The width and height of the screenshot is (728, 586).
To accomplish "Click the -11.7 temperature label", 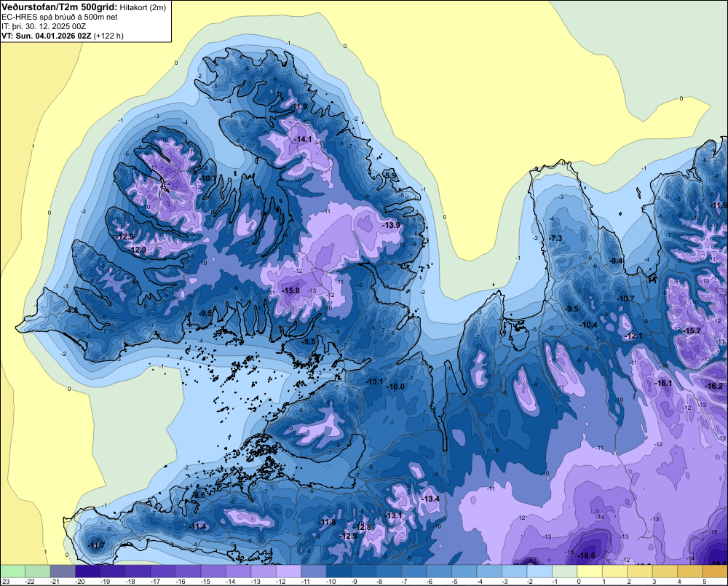I will tap(97, 546).
